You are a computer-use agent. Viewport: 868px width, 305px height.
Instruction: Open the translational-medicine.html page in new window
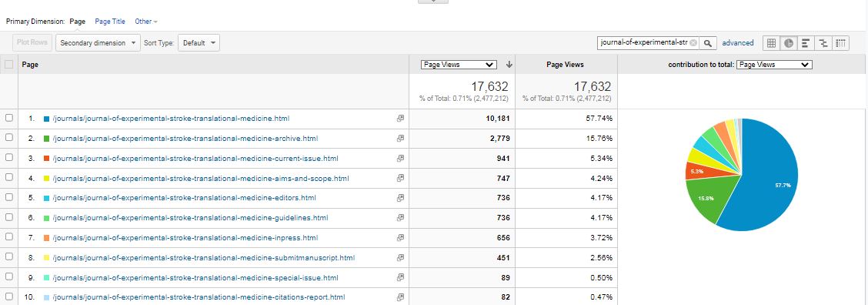coord(400,118)
